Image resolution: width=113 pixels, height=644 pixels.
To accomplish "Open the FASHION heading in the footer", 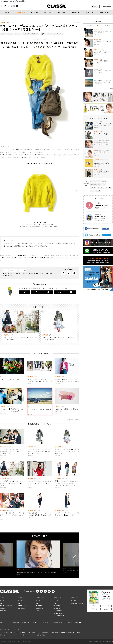I will [x=4, y=598].
